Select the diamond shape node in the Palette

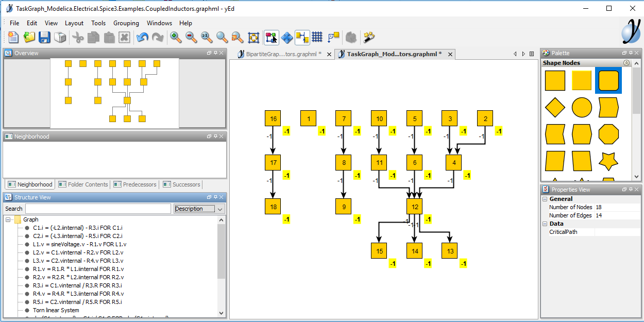tap(555, 107)
